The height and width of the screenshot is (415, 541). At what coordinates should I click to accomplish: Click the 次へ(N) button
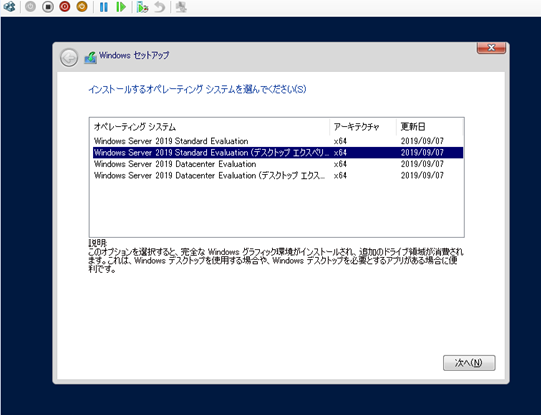pos(469,363)
